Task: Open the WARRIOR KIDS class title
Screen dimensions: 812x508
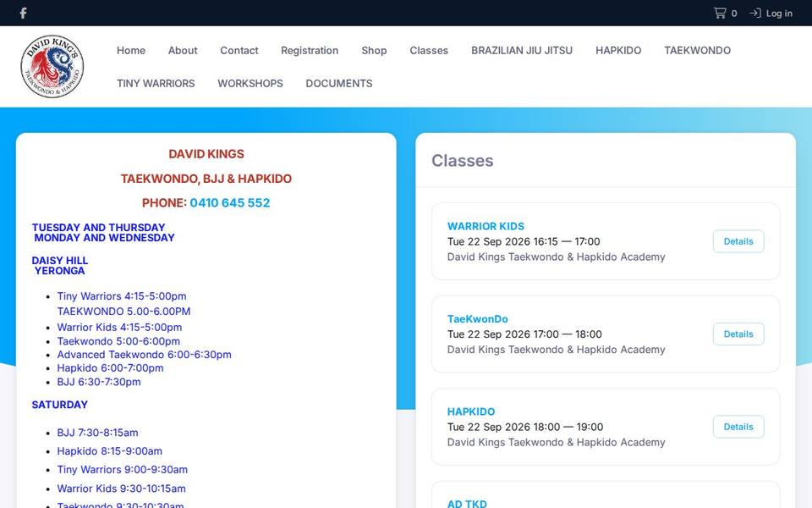Action: pyautogui.click(x=486, y=226)
